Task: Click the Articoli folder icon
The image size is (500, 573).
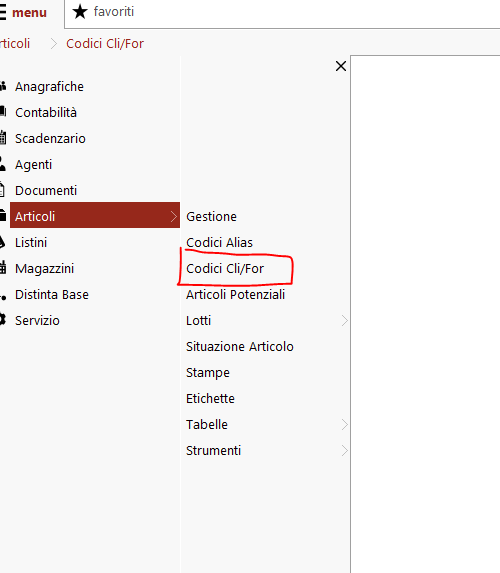Action: click(3, 215)
